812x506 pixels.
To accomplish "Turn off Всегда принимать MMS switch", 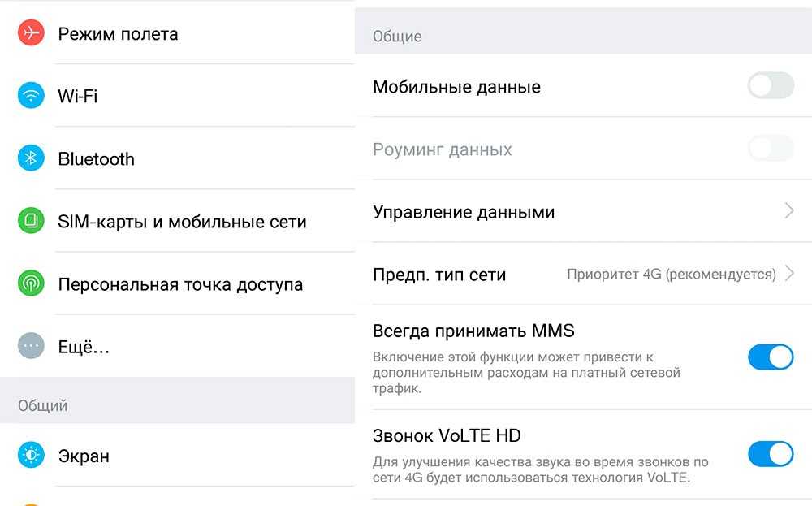I will point(770,357).
